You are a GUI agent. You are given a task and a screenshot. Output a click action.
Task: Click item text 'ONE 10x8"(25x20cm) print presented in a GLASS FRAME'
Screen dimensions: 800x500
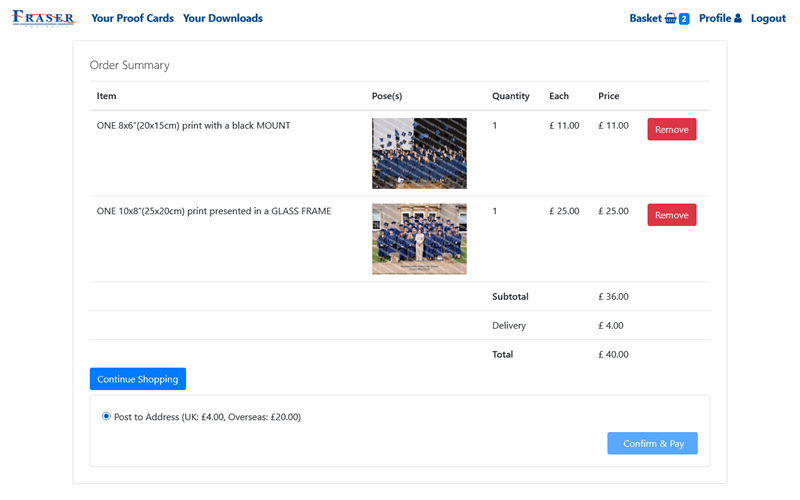pyautogui.click(x=214, y=211)
